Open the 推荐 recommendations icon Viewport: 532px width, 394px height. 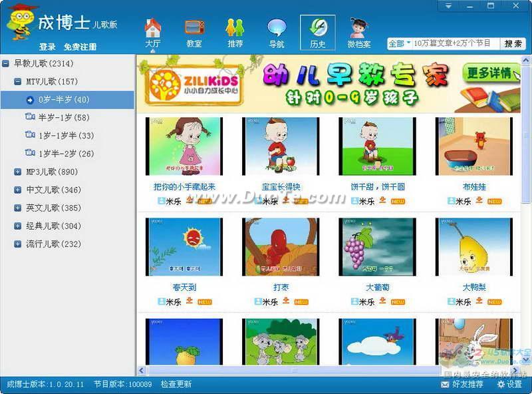coord(235,33)
